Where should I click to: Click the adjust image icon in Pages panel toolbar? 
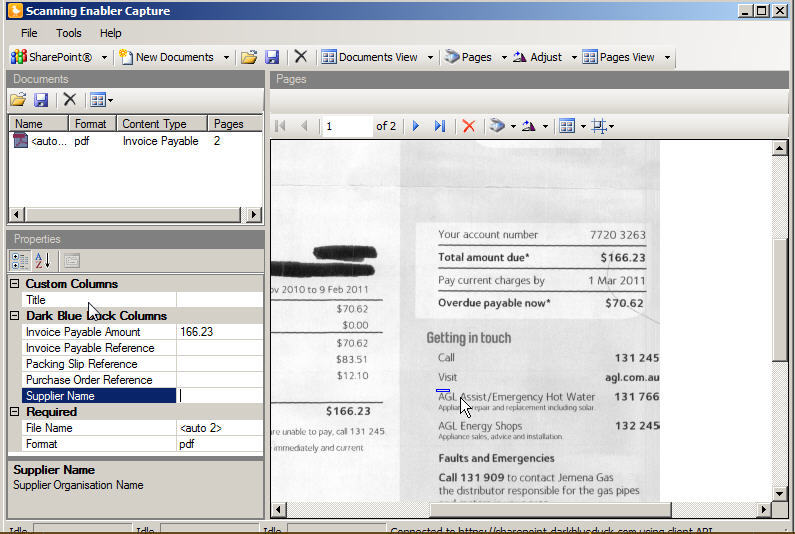tap(529, 126)
